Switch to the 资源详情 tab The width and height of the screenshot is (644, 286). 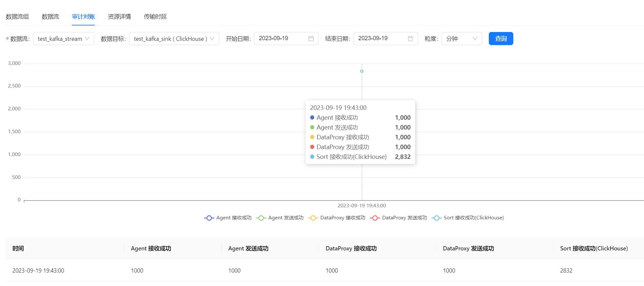(119, 17)
